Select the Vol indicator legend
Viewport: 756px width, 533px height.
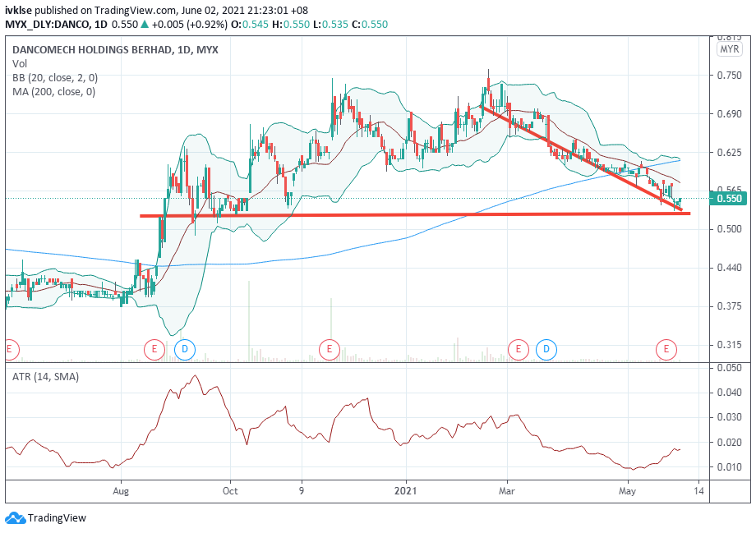tap(20, 63)
